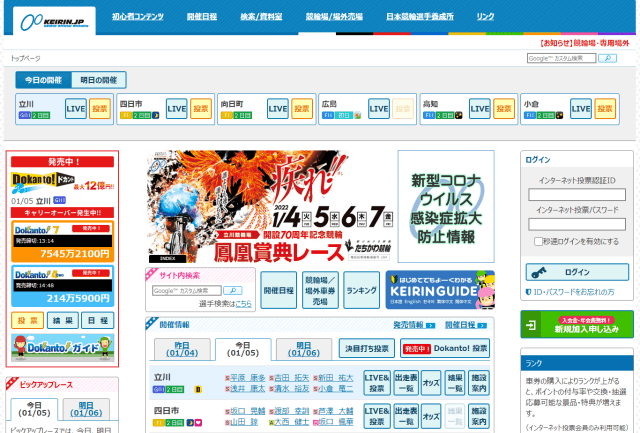Click LIVE&投票 for 立川 row

tap(377, 383)
